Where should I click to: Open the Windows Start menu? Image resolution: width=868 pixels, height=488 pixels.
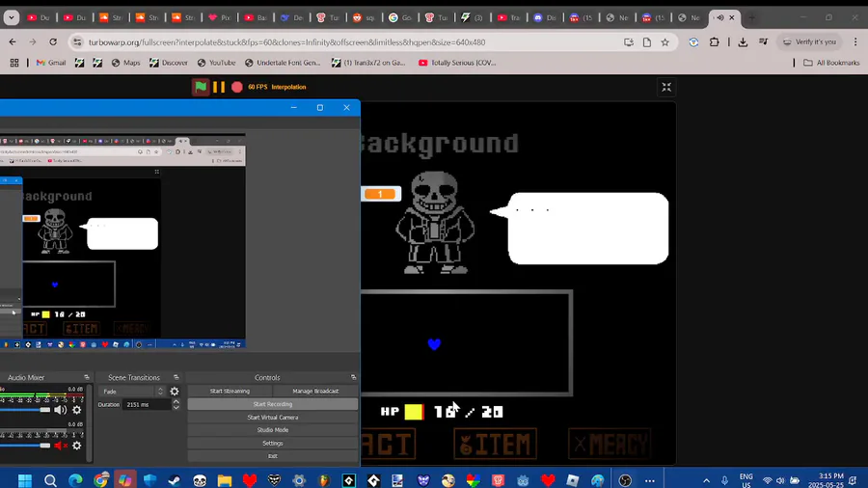pos(25,479)
